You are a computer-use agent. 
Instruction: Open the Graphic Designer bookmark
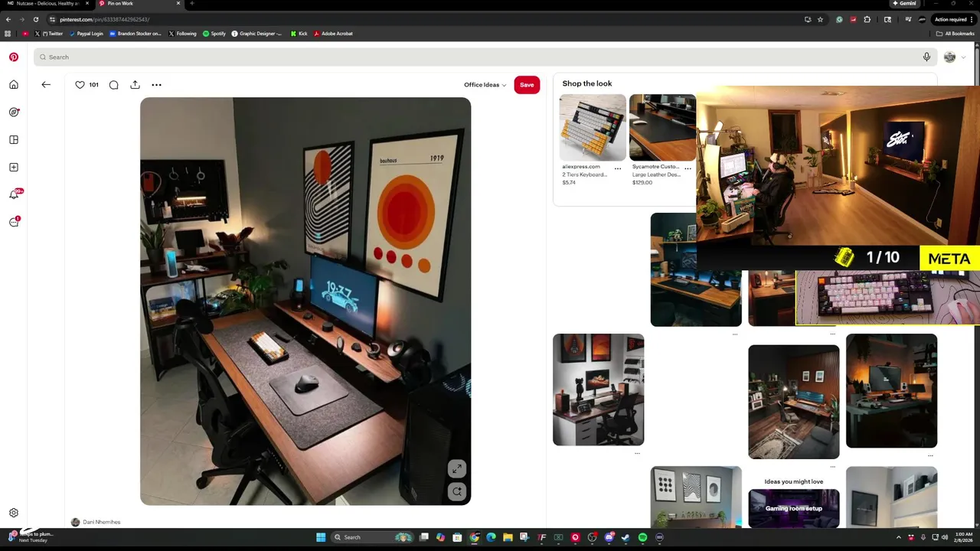pyautogui.click(x=257, y=34)
